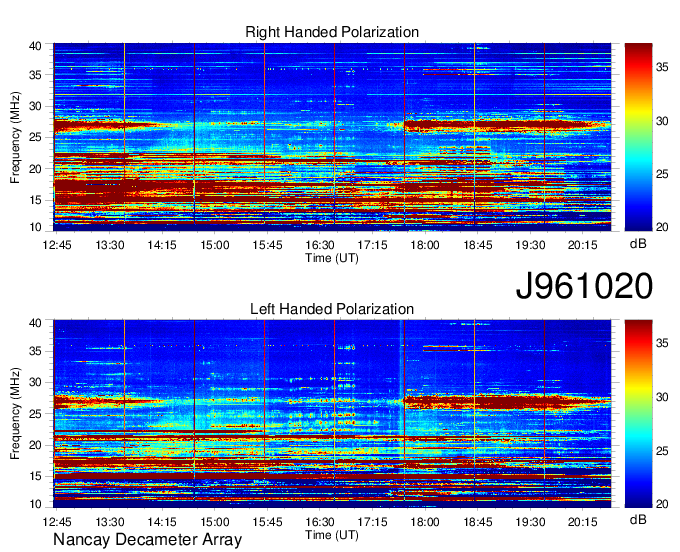Click 35 dB tick on Left Handed color bar

662,343
